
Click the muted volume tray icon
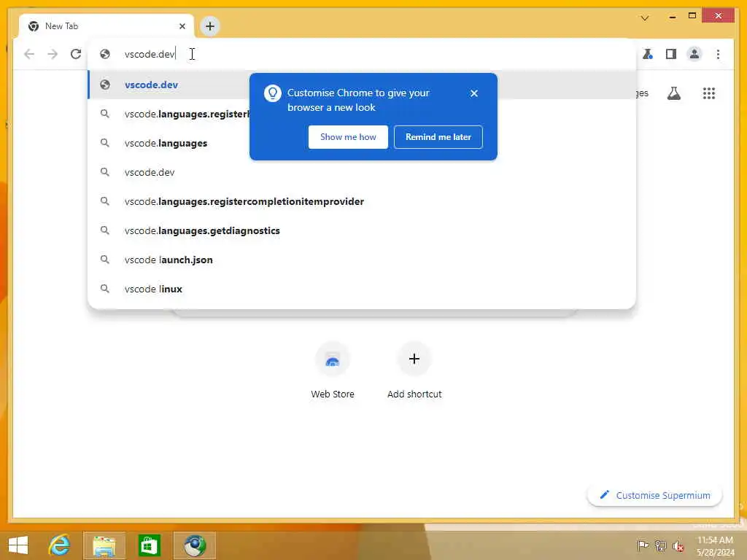click(678, 546)
